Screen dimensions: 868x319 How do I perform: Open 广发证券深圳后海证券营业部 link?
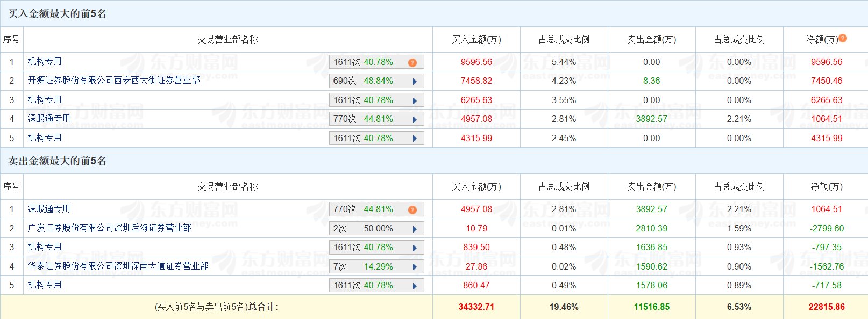click(x=109, y=228)
